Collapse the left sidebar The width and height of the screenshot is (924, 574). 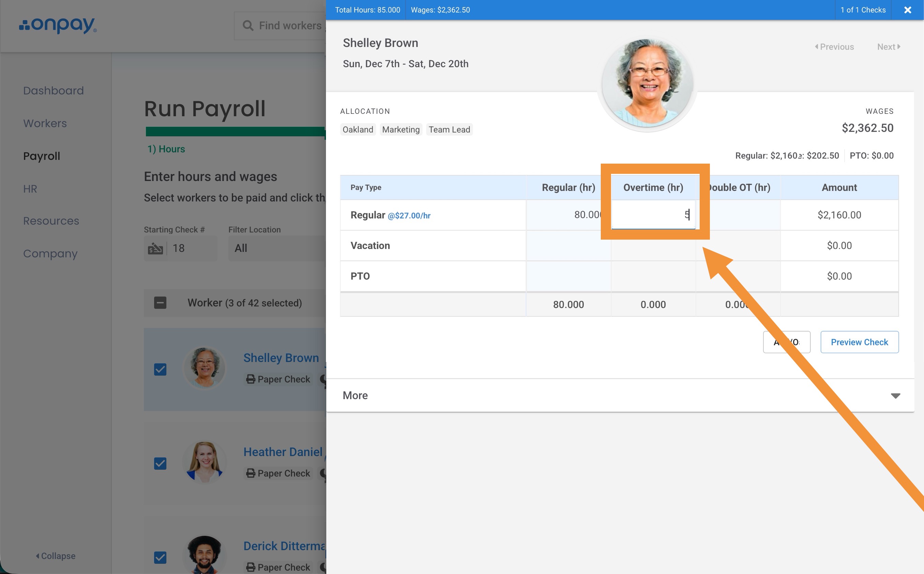(x=56, y=556)
